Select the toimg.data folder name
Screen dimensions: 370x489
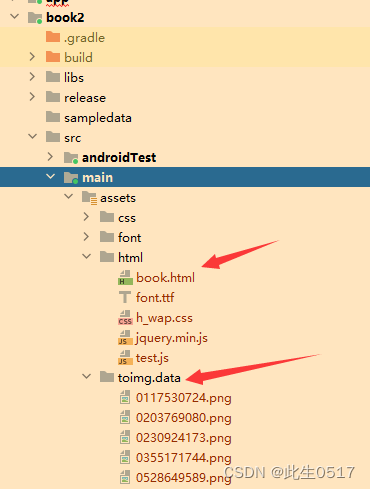[149, 378]
